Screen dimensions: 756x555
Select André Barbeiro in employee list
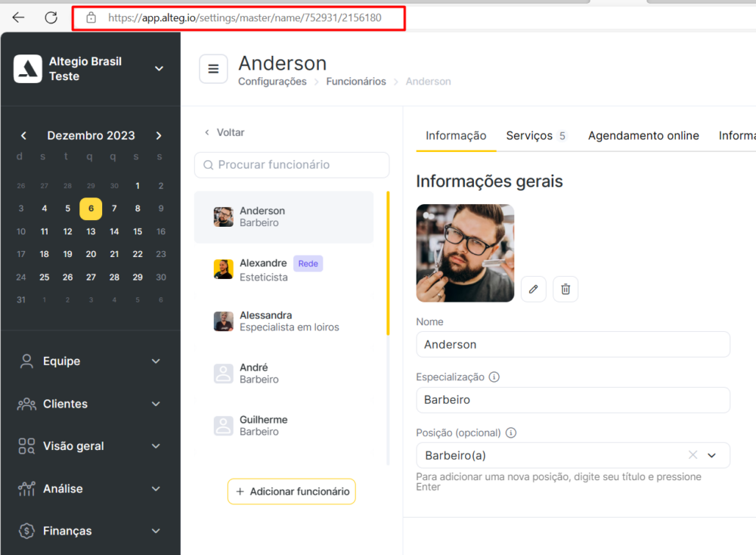284,374
